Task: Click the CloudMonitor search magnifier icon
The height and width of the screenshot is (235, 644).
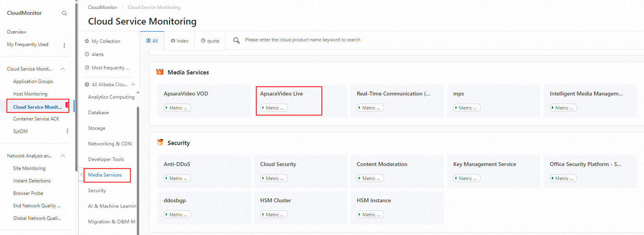Action: [x=64, y=13]
